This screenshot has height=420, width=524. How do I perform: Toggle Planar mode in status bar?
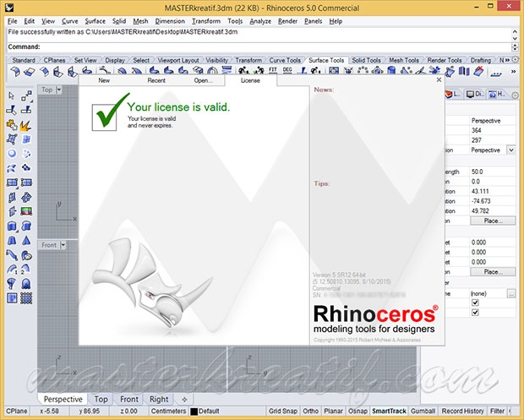coord(333,411)
